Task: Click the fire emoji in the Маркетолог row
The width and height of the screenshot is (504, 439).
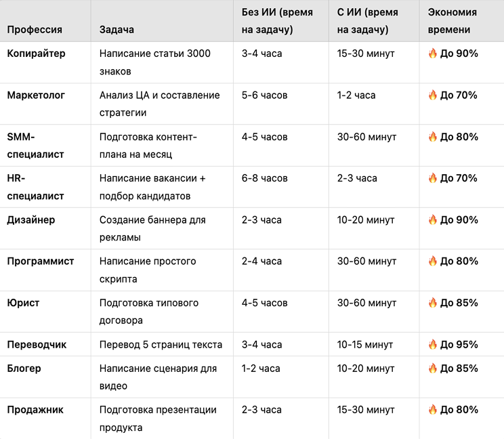Action: pyautogui.click(x=432, y=95)
